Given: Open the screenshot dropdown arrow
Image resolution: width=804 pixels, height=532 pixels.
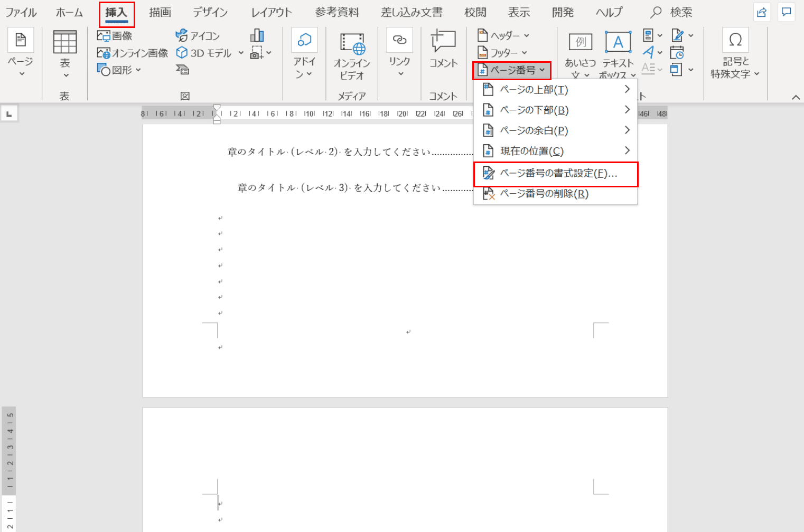Looking at the screenshot, I should coord(269,53).
